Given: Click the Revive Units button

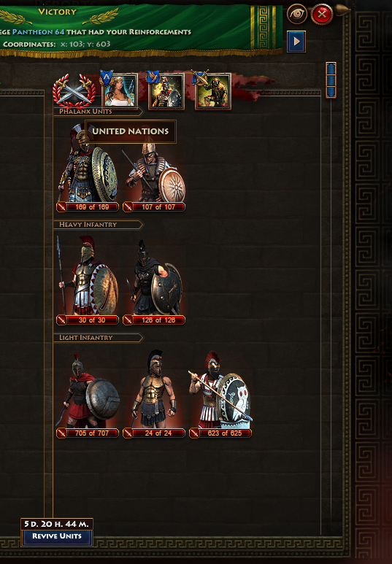Looking at the screenshot, I should 57,536.
